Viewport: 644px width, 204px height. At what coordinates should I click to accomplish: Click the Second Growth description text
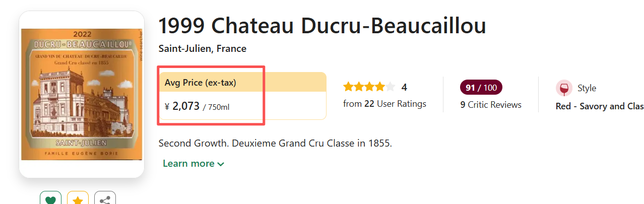pos(275,143)
